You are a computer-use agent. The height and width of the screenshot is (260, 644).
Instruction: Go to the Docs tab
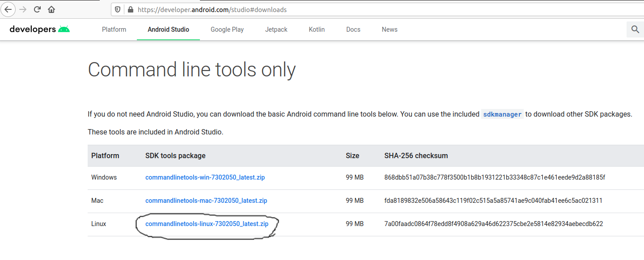(x=353, y=29)
